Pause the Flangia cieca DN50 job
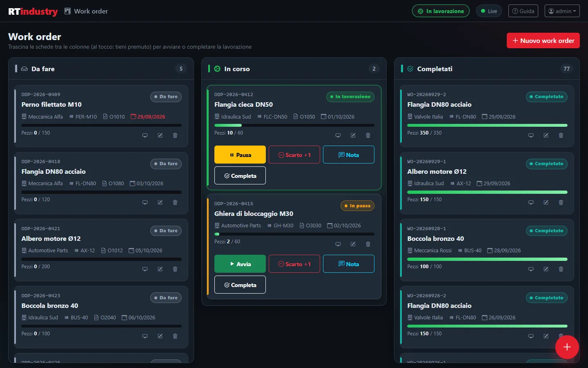Image resolution: width=588 pixels, height=368 pixels. (x=240, y=155)
